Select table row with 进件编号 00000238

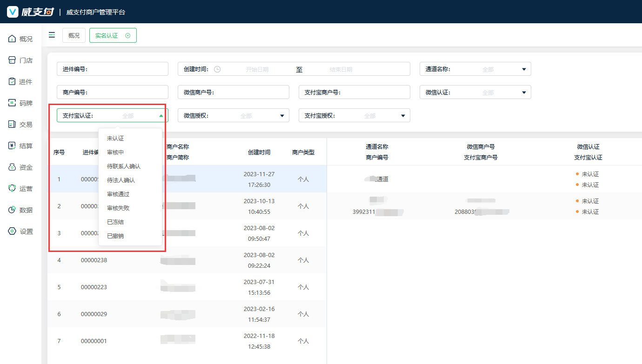(x=94, y=260)
